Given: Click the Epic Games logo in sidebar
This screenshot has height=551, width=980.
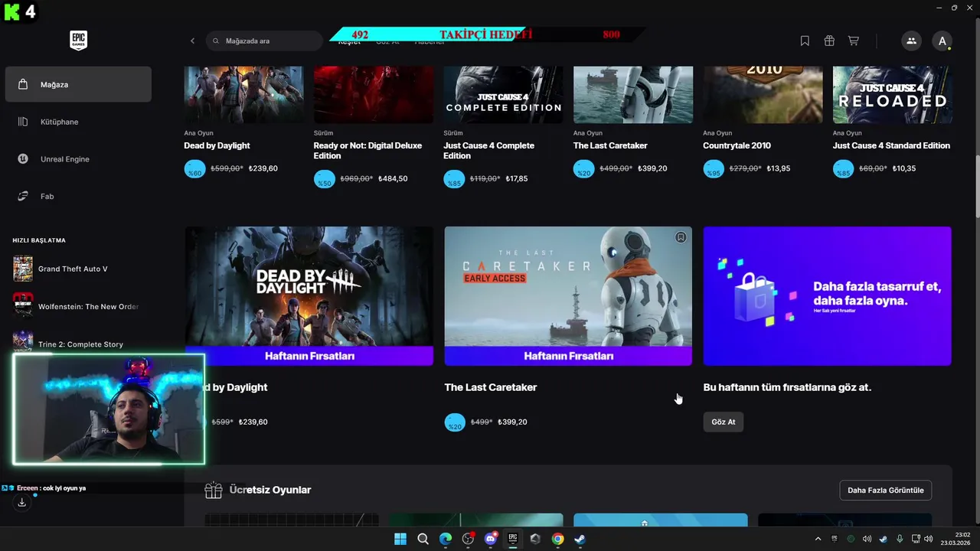Looking at the screenshot, I should [78, 41].
